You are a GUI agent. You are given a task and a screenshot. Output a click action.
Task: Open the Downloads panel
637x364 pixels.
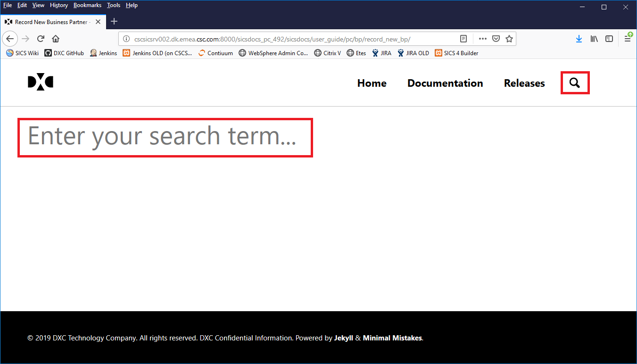point(579,39)
